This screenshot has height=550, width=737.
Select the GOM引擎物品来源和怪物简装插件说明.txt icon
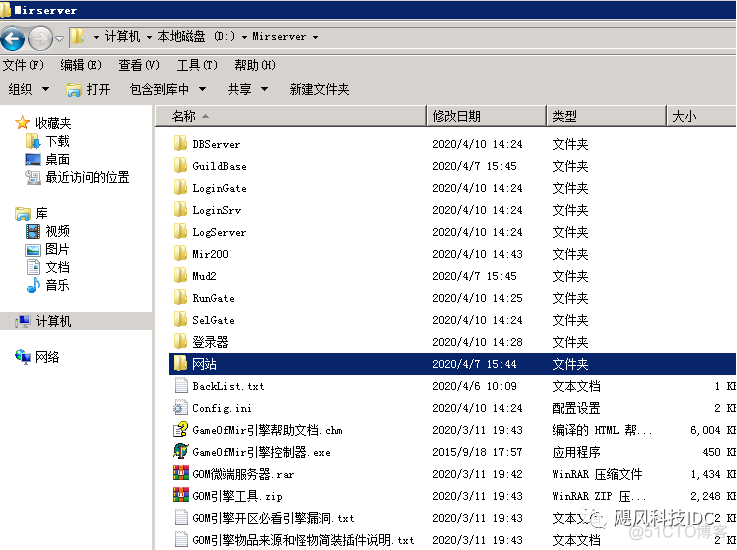[181, 539]
